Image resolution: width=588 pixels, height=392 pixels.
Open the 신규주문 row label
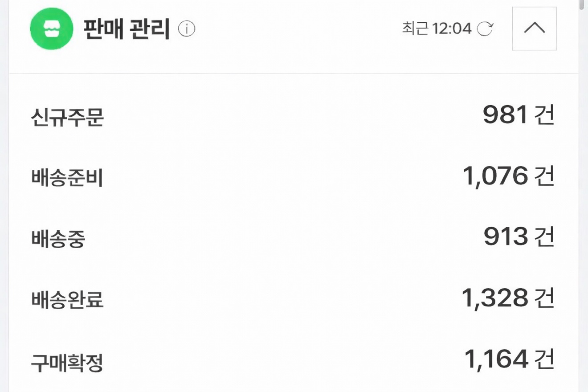click(67, 118)
